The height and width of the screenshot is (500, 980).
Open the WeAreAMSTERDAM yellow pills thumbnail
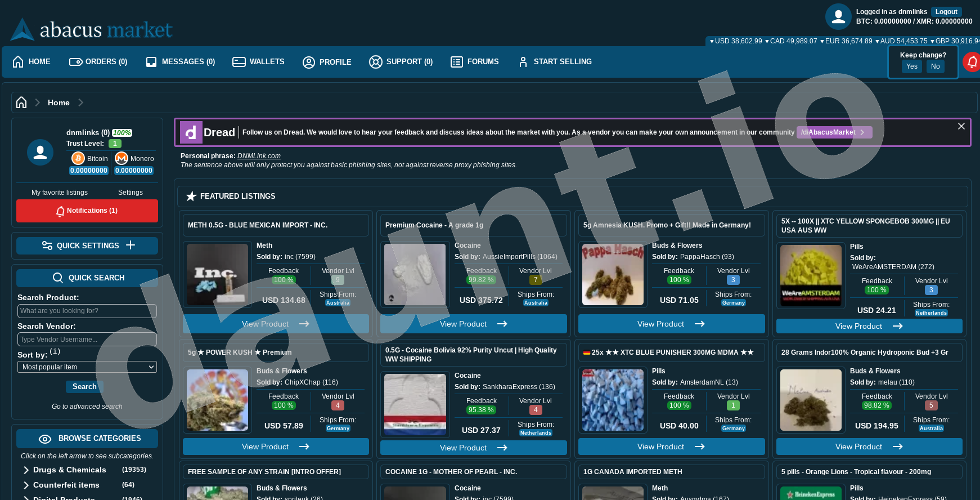click(811, 276)
